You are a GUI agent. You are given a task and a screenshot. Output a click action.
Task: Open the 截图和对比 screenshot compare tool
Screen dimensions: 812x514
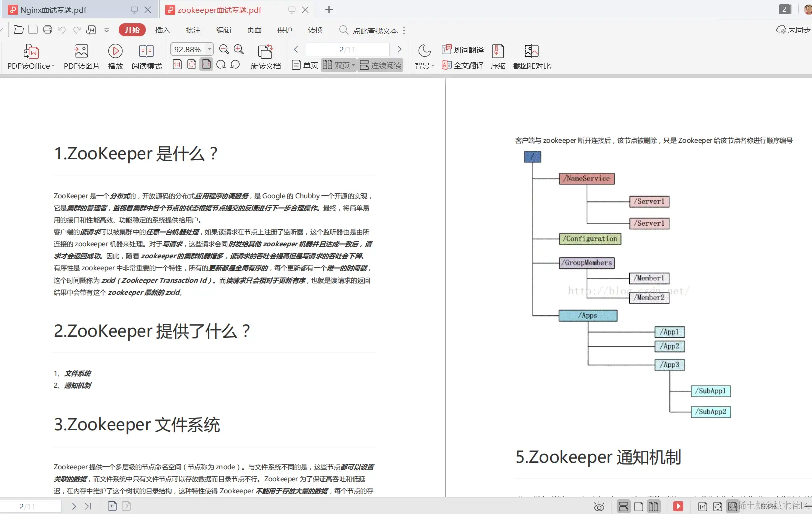pos(531,56)
